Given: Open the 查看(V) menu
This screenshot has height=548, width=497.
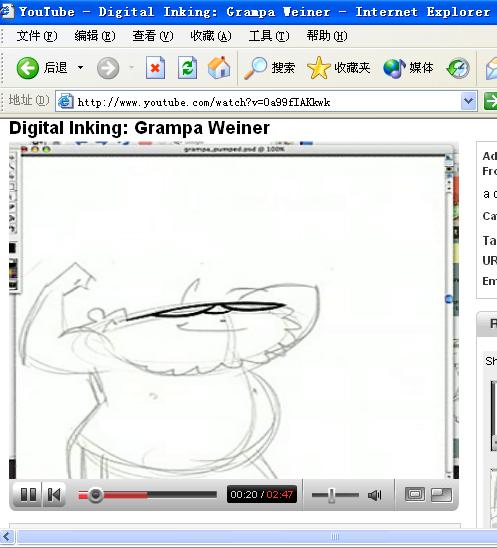Looking at the screenshot, I should click(x=152, y=36).
